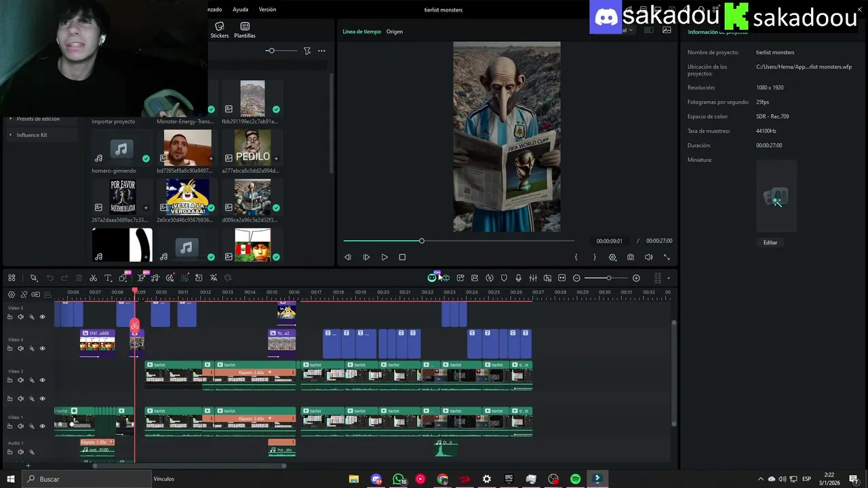The height and width of the screenshot is (488, 868).
Task: Open the audio mixer icon
Action: 533,278
